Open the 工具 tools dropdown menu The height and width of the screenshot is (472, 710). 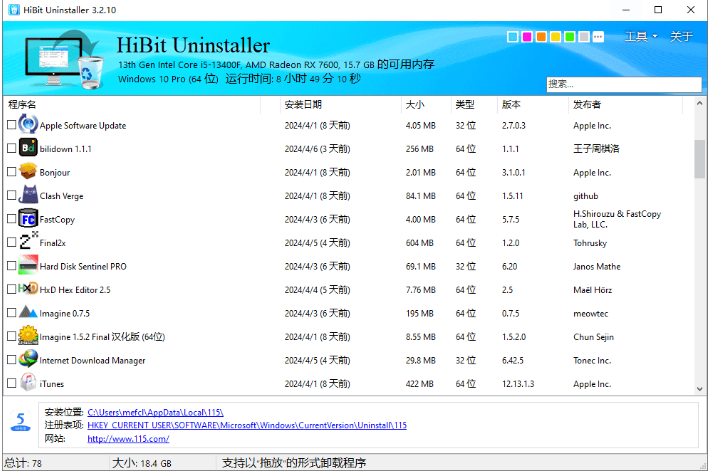pos(641,37)
